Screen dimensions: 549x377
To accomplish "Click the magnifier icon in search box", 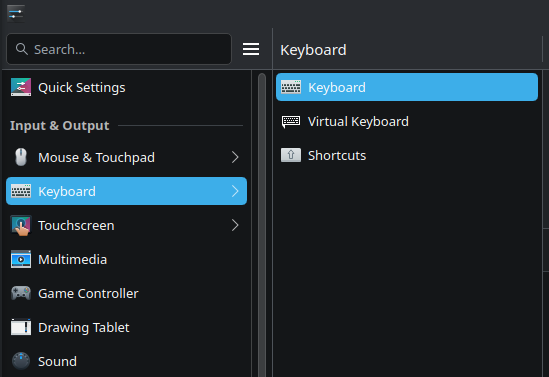I will (x=22, y=49).
